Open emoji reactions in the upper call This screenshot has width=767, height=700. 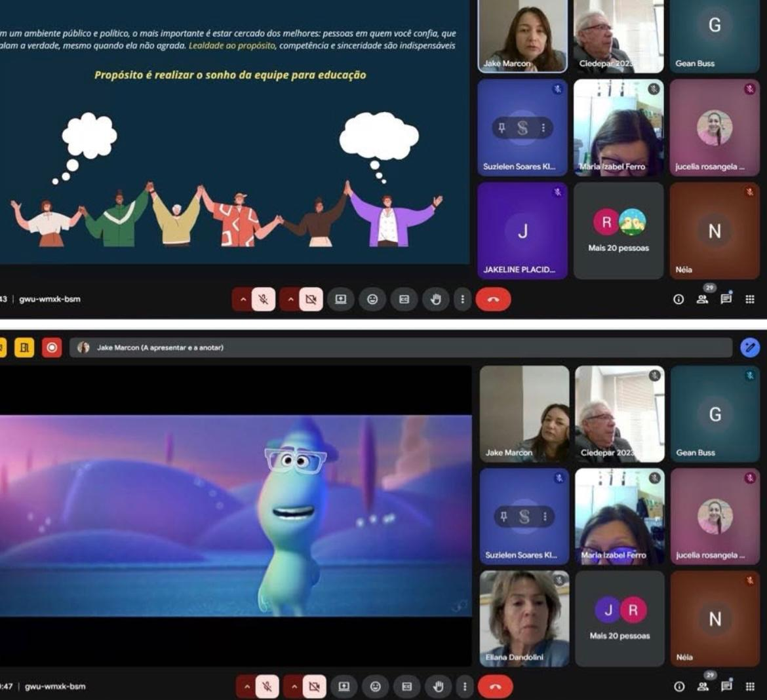372,299
